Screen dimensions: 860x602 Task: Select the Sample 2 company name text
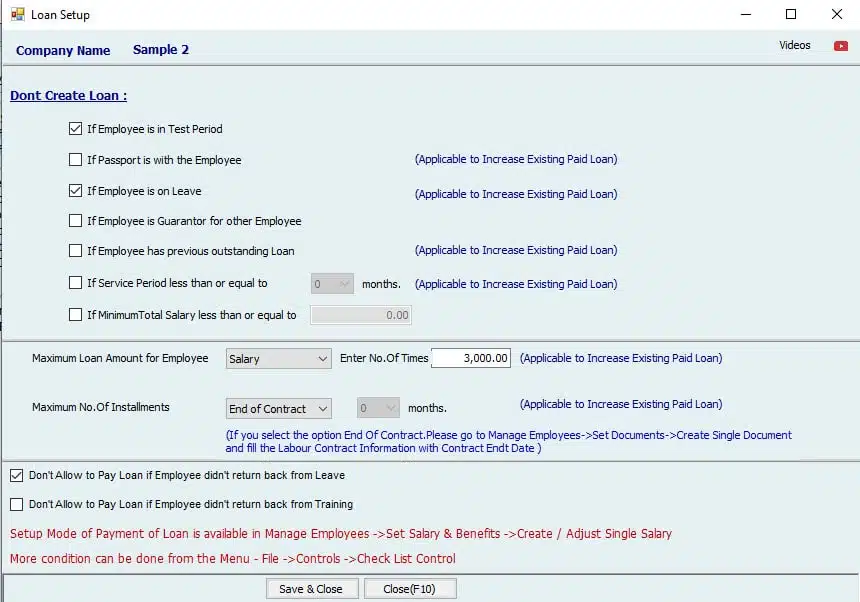(161, 50)
